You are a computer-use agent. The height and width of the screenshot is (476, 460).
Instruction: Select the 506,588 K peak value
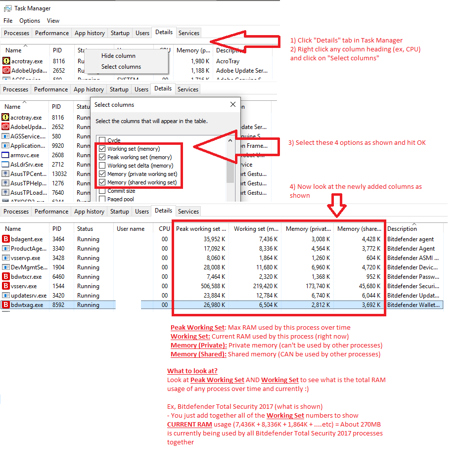(x=213, y=286)
